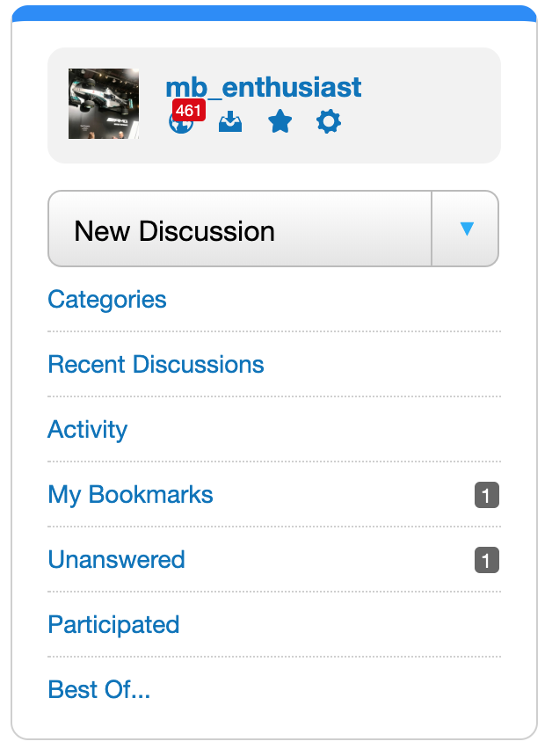Show Unanswered discussions
Screen dimensions: 552x756
(x=116, y=560)
